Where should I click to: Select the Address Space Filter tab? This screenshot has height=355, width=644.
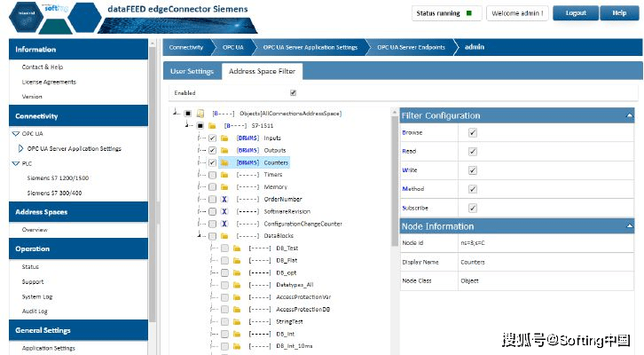click(x=262, y=71)
